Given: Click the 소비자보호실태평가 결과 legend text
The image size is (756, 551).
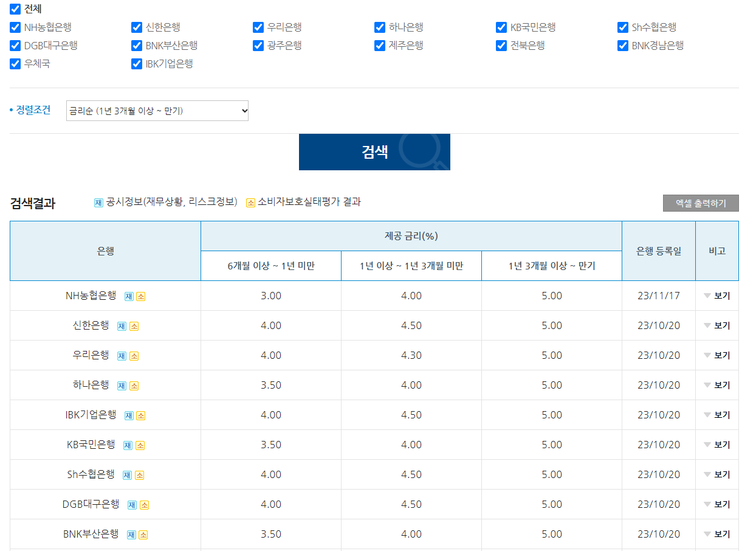Looking at the screenshot, I should (309, 202).
